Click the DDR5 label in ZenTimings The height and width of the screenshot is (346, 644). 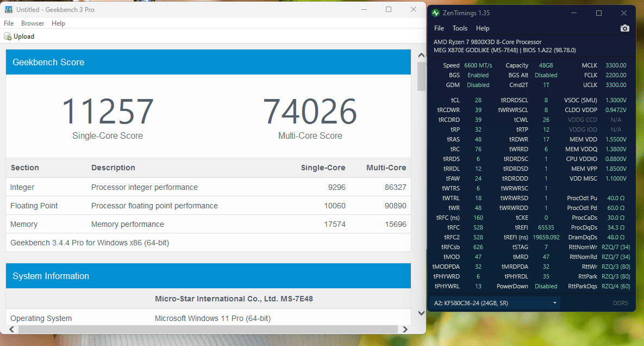(x=620, y=303)
